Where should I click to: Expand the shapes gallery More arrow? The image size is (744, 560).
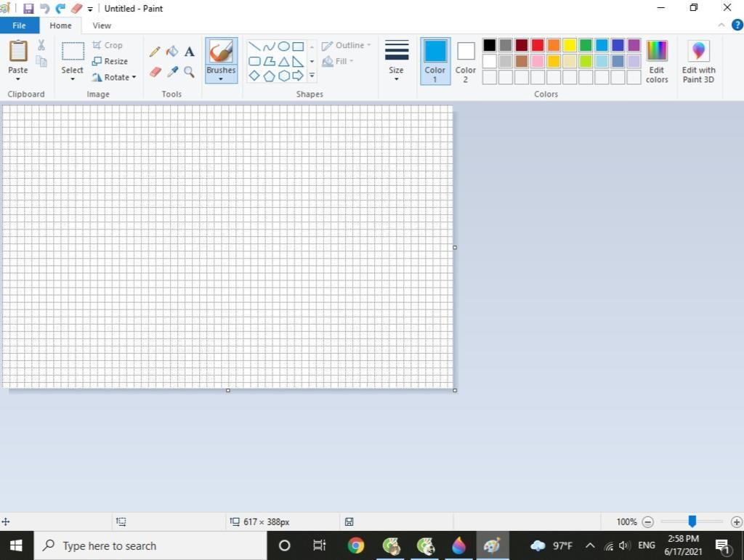click(312, 76)
